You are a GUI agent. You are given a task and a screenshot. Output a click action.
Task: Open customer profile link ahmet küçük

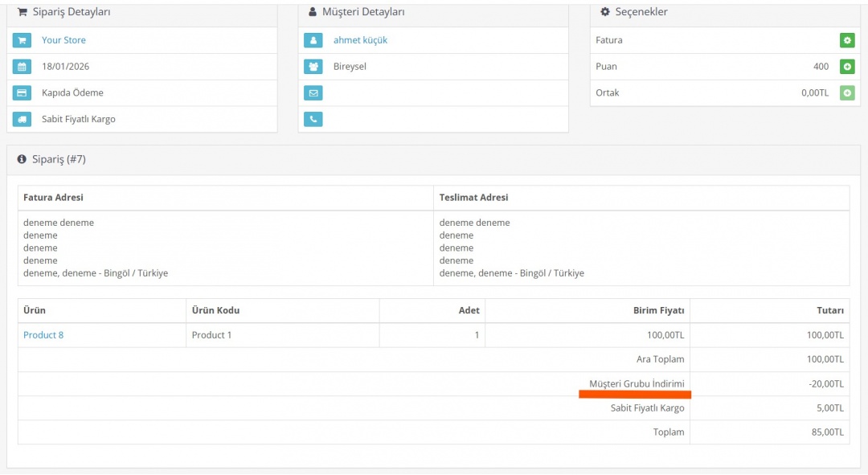360,40
